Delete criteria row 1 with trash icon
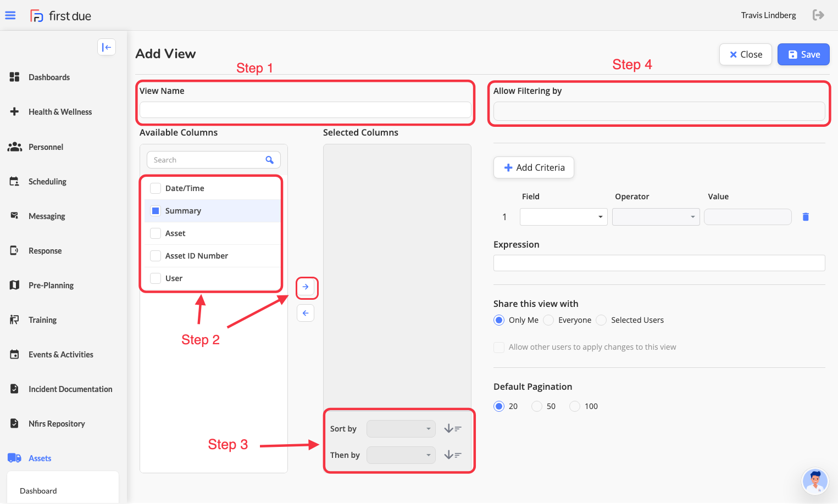Screen dimensions: 838x504 pyautogui.click(x=806, y=217)
